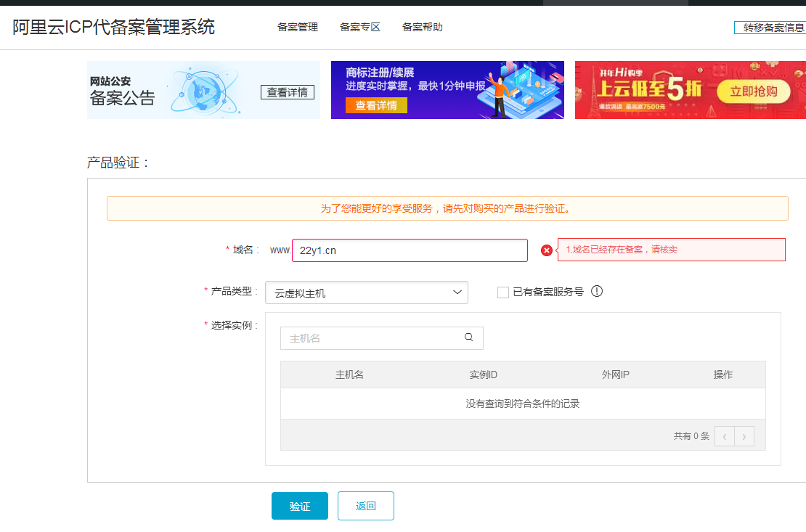This screenshot has width=806, height=532.
Task: Click the search magnifier icon in hostname field
Action: pos(468,337)
